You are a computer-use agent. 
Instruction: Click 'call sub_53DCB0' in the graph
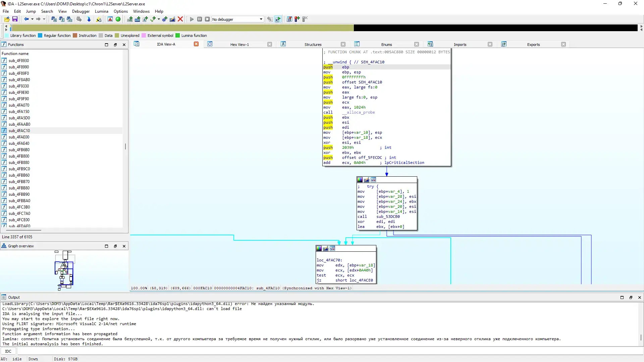point(379,217)
